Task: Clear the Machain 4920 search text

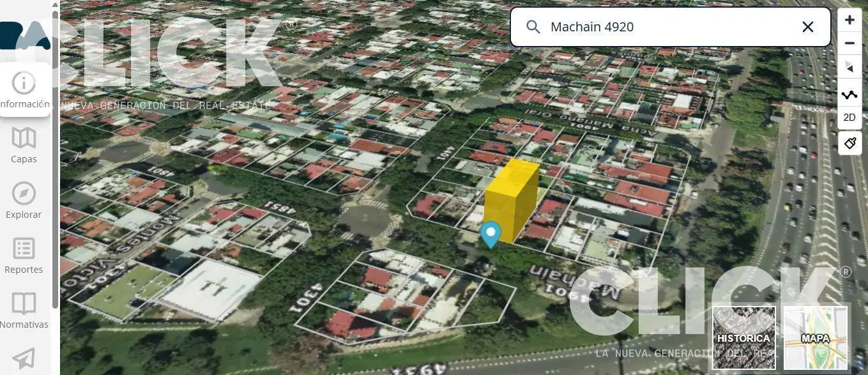Action: coord(807,27)
